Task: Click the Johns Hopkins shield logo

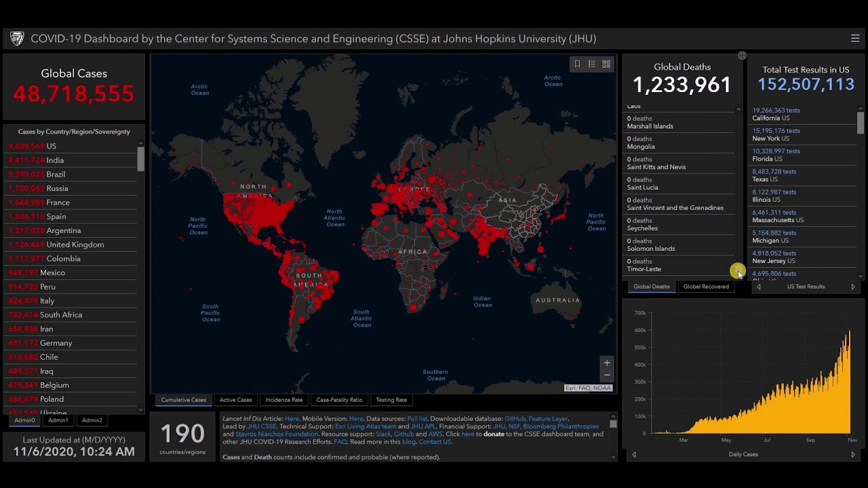Action: [17, 39]
